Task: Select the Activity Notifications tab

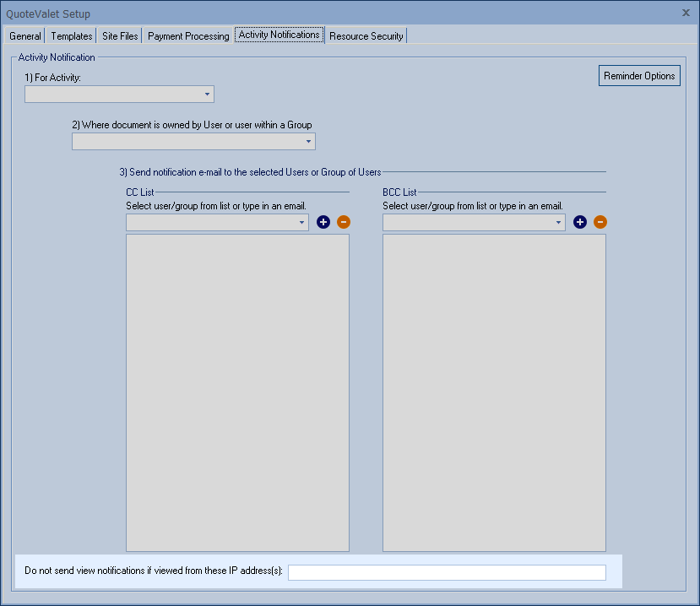Action: point(279,35)
